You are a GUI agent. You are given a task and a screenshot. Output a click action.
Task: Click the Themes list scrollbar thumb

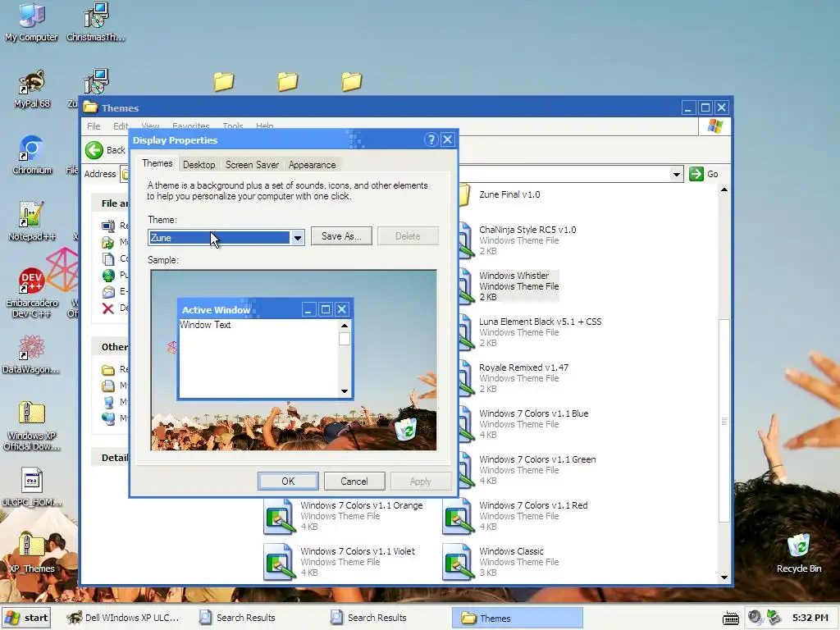tap(724, 421)
